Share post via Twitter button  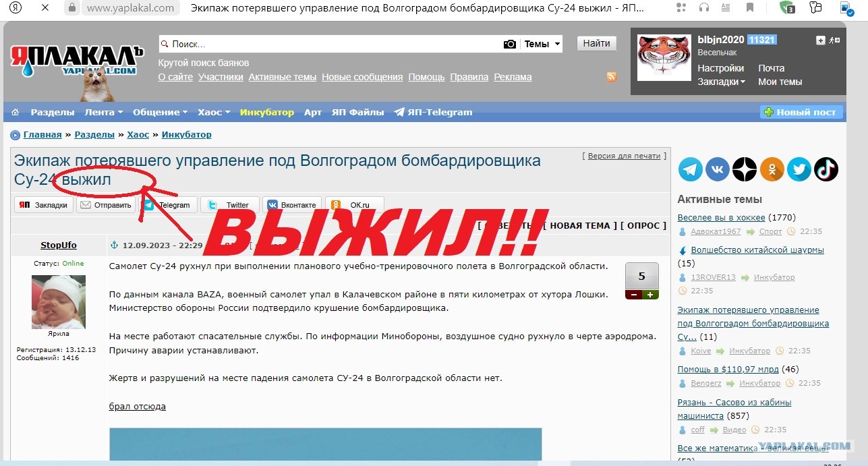coord(229,205)
